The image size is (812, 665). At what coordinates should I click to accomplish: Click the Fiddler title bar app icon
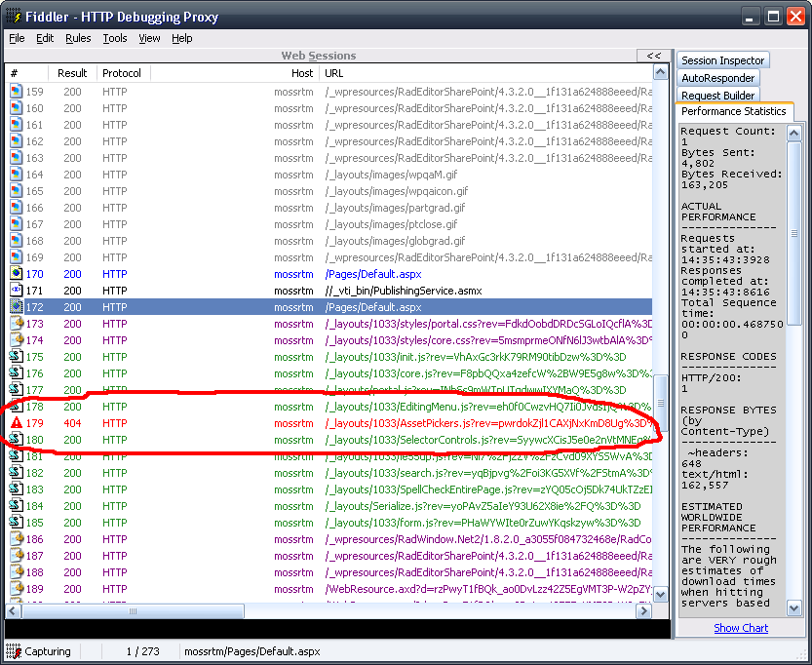pos(14,17)
